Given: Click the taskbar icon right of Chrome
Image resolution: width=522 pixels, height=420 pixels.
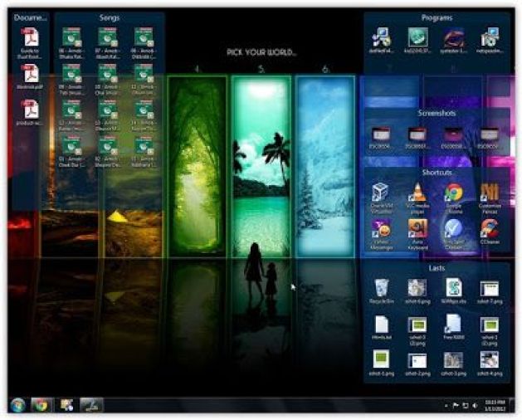Looking at the screenshot, I should coord(66,405).
